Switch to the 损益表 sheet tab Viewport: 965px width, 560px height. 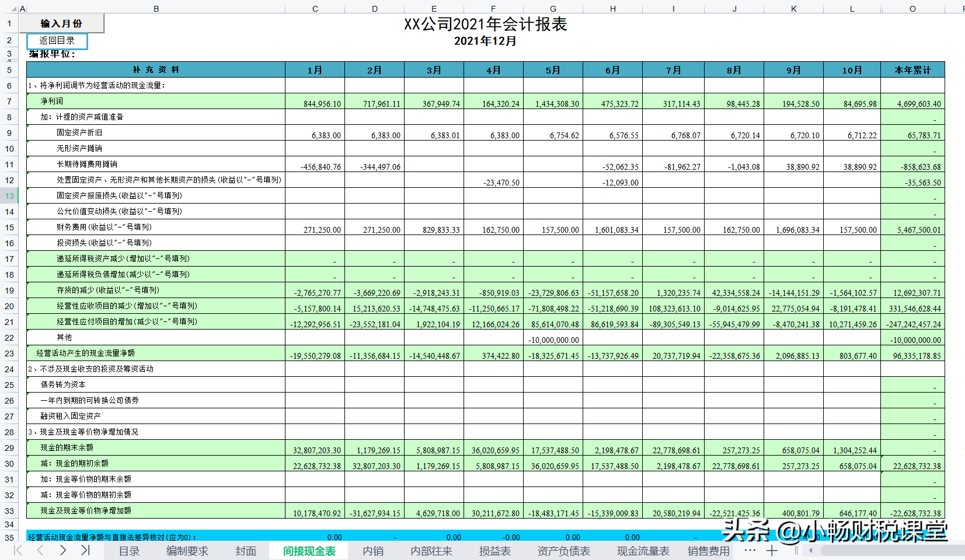[494, 550]
